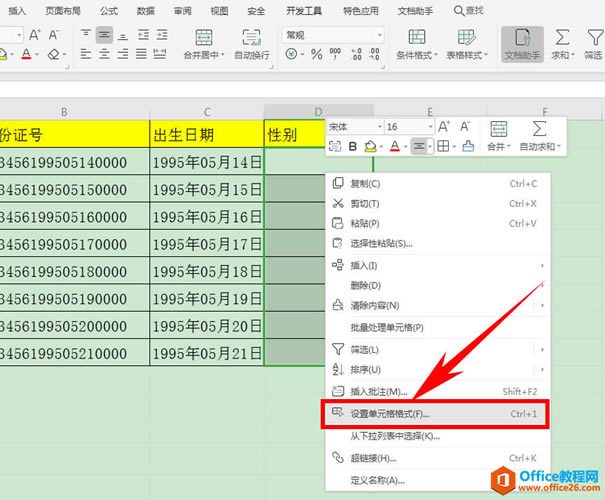Click 复制(C) in the context menu
605x500 pixels.
(x=367, y=184)
